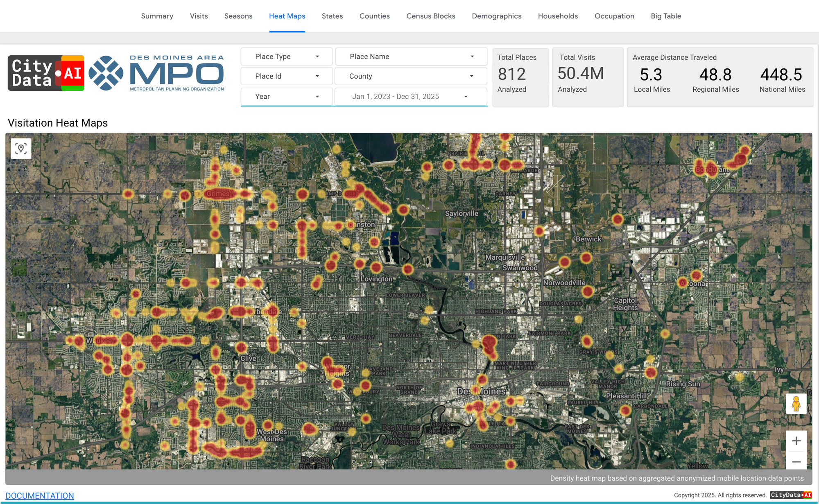Open the Demographics tab
Image resolution: width=819 pixels, height=504 pixels.
(x=496, y=16)
